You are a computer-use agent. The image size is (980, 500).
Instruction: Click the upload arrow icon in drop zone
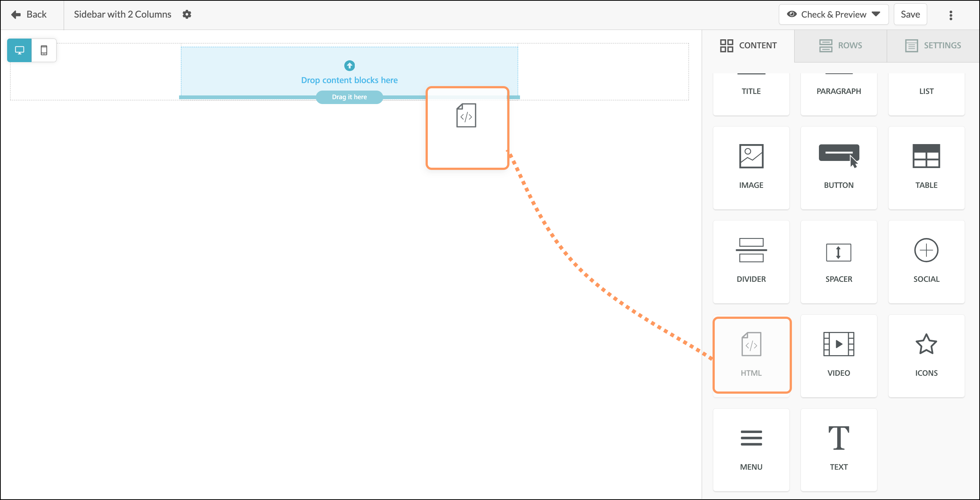tap(349, 66)
